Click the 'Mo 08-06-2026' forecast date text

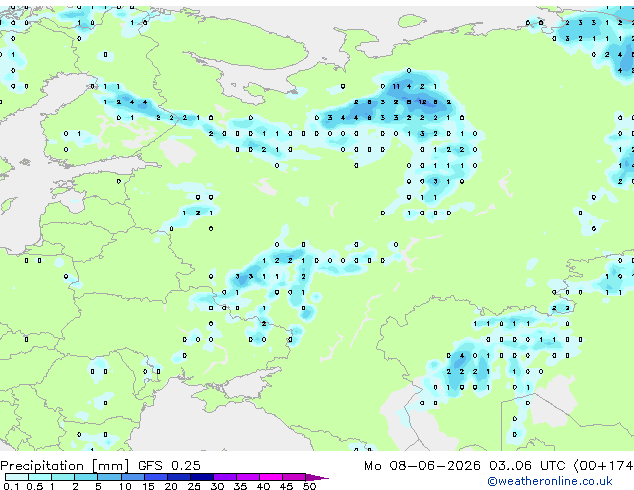coord(422,466)
